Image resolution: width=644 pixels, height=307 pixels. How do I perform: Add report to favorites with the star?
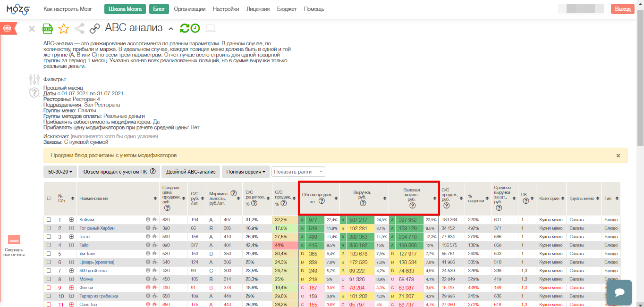pos(63,29)
